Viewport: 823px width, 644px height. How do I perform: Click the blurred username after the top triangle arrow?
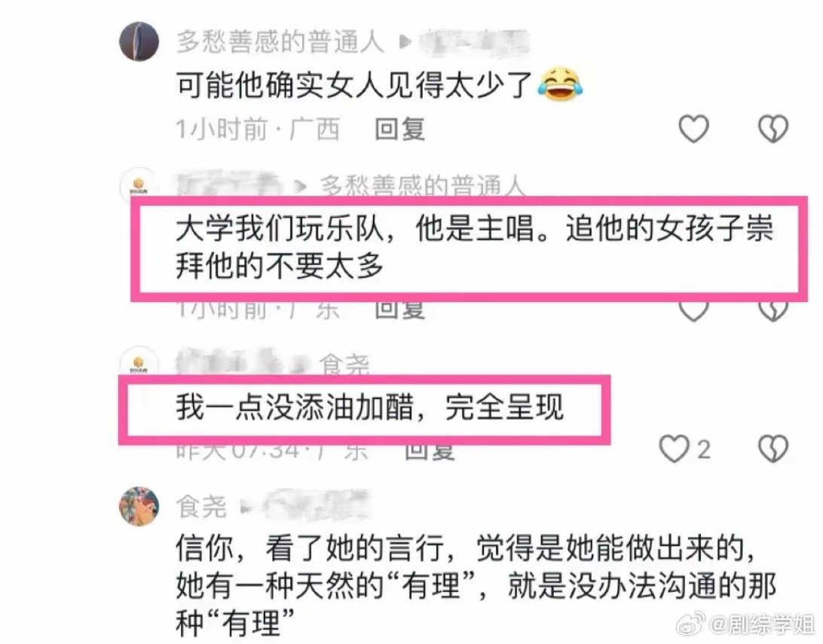pos(475,42)
